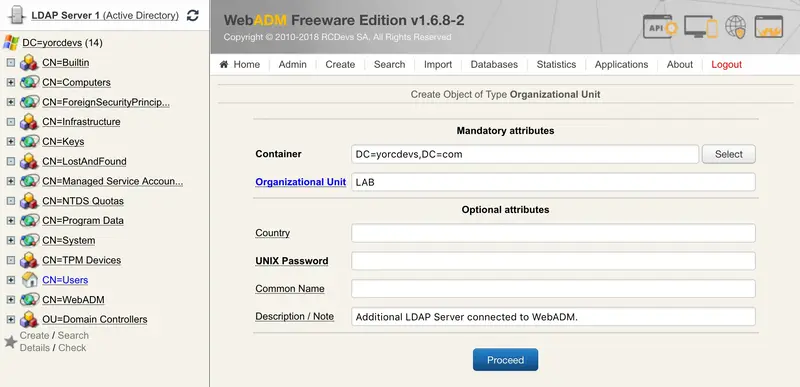Click the OU=Domain Controllers blocks icon
Screen dimensions: 800x387
(x=29, y=319)
